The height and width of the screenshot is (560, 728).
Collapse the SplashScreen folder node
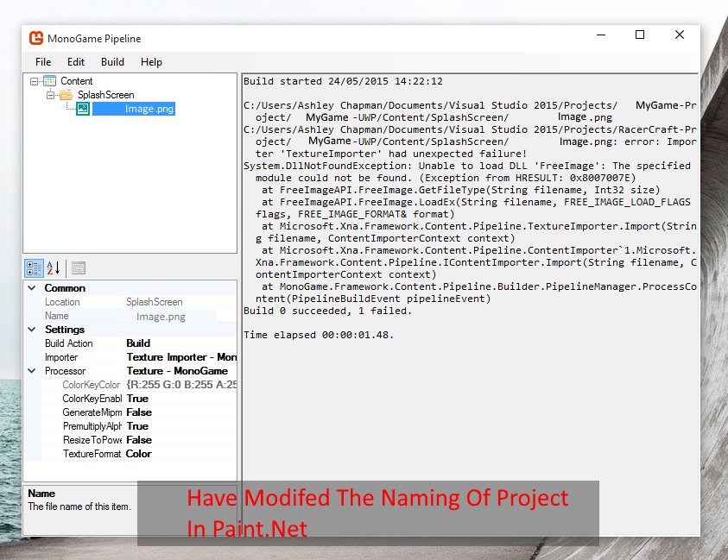pos(50,96)
